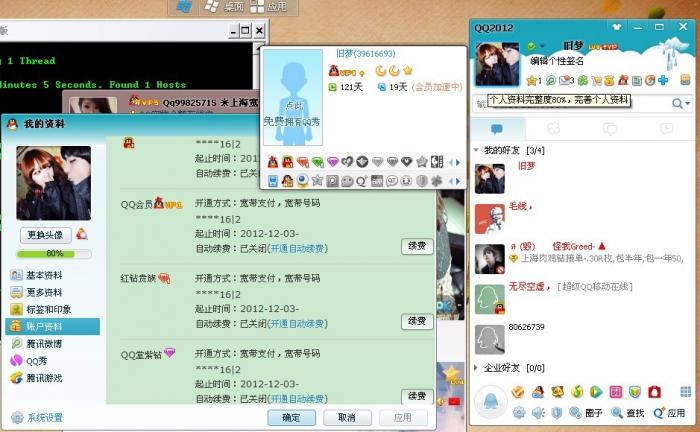The image size is (700, 432).
Task: Launch QQ Game penguin icon in bottom bar
Action: (538, 392)
